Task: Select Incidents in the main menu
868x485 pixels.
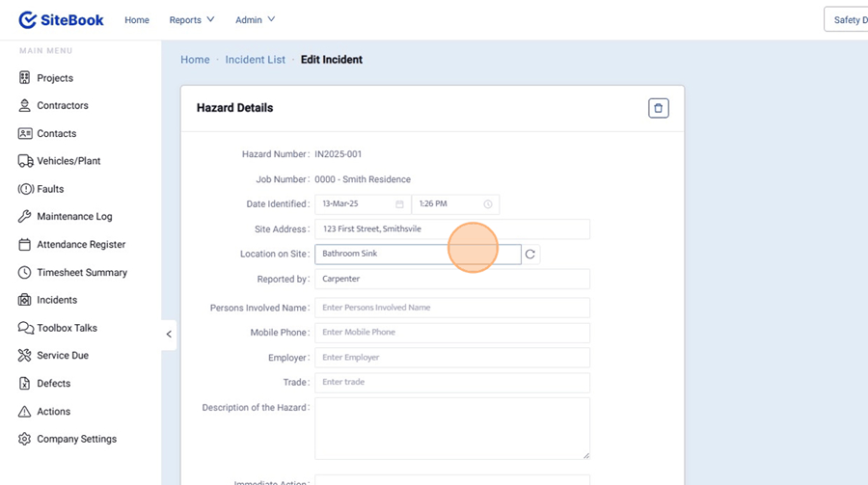Action: [57, 300]
